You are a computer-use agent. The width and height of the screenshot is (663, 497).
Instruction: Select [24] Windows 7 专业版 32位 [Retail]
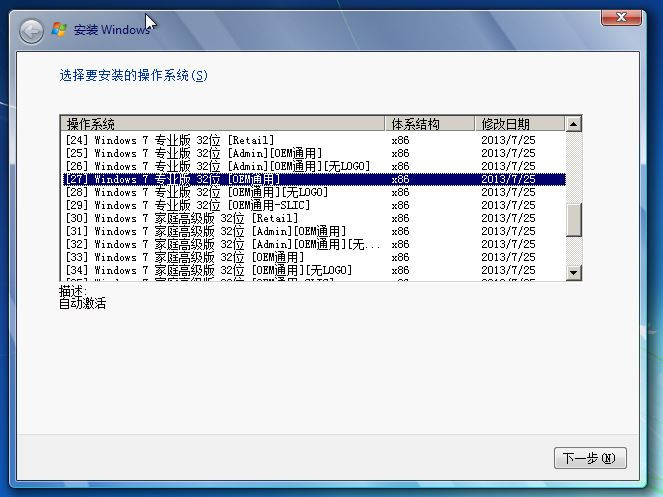tap(314, 140)
